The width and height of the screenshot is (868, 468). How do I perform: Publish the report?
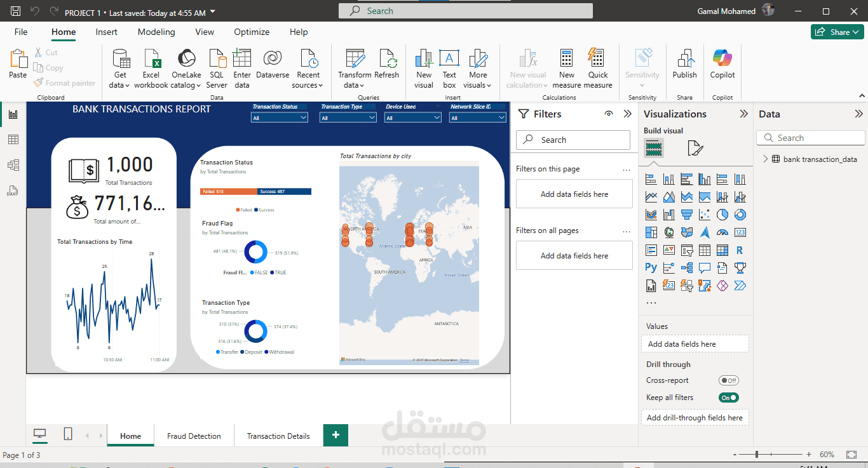tap(685, 64)
